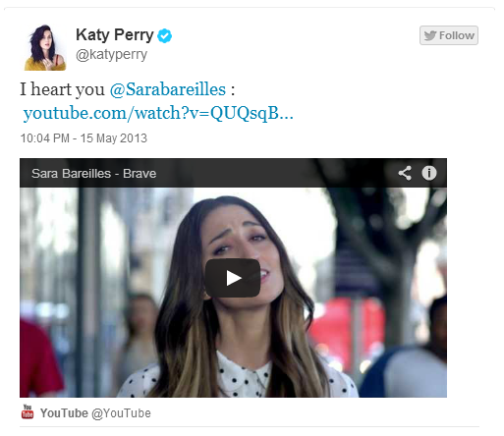Click the blue verified badge icon
Screen dimensions: 504x436
click(164, 35)
